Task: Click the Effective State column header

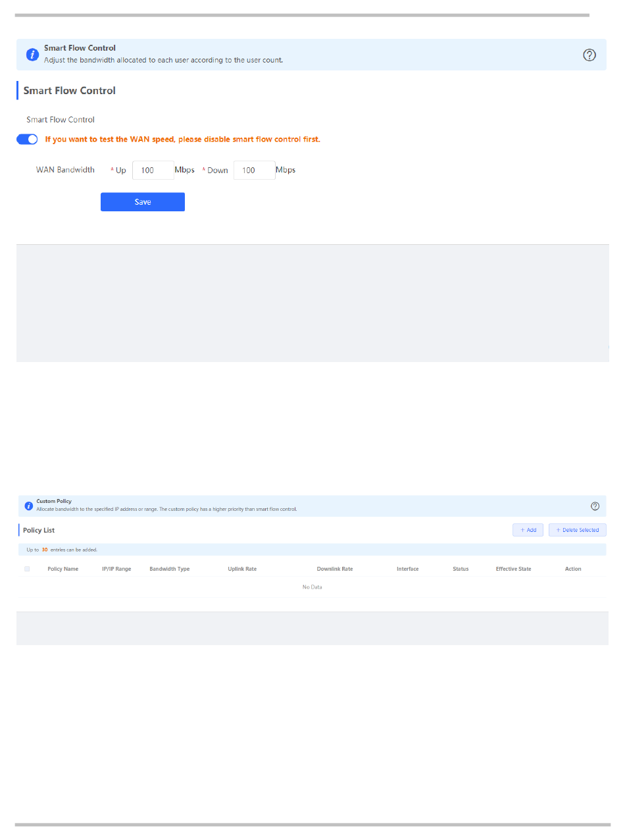Action: pyautogui.click(x=513, y=569)
